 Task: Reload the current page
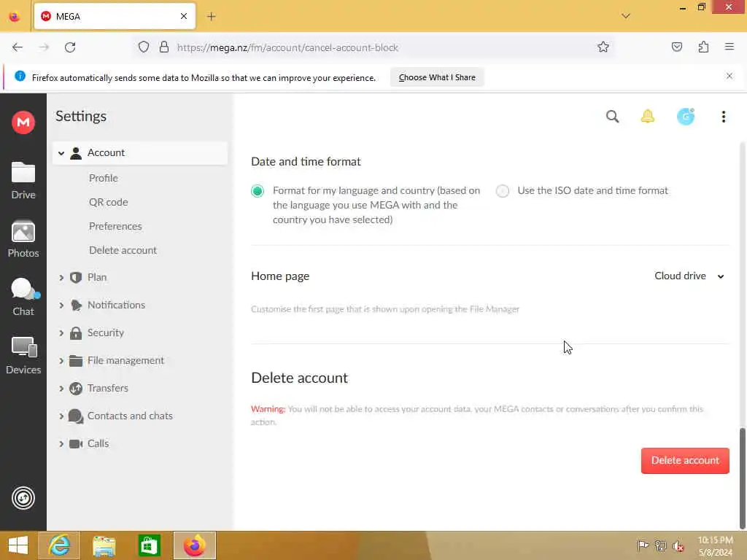tap(70, 47)
